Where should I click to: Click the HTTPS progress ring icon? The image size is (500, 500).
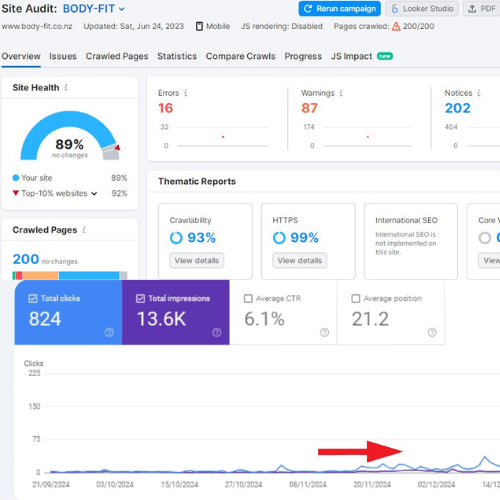[279, 238]
